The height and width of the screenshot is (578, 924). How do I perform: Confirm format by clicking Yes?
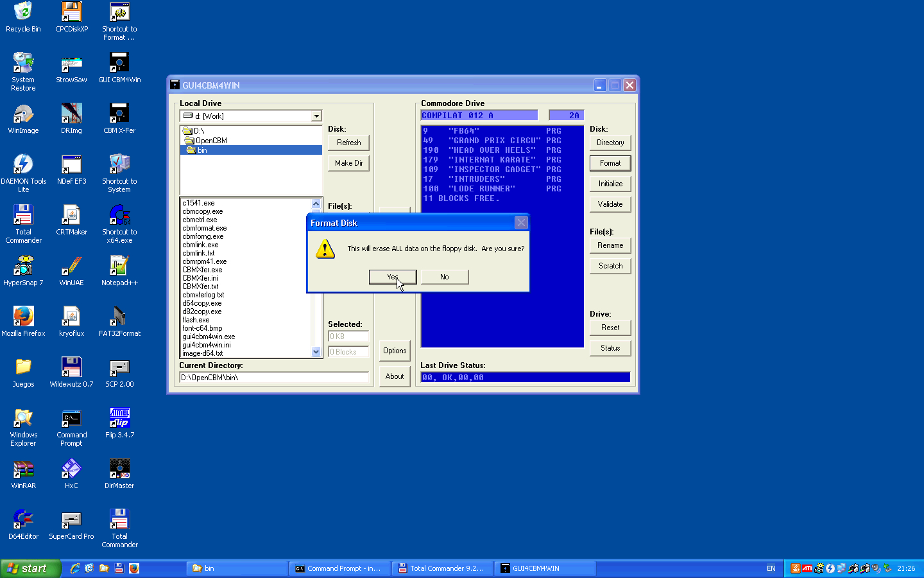pos(393,277)
